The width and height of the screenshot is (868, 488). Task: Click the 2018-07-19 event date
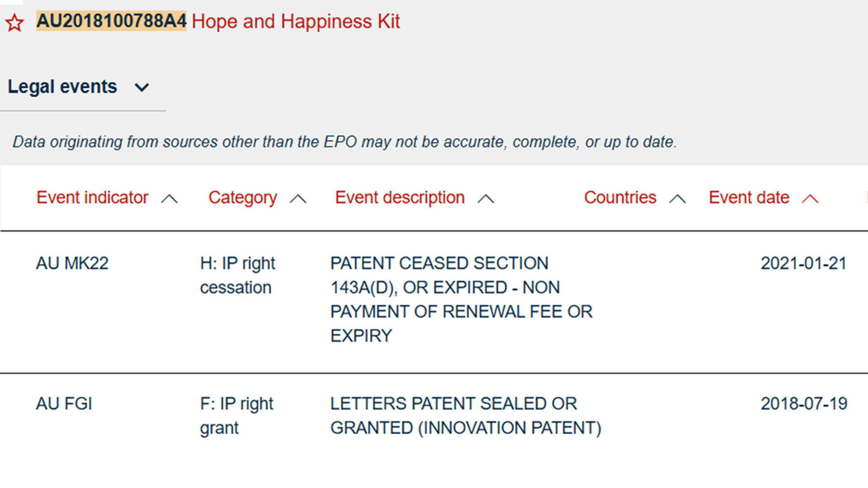pos(803,403)
